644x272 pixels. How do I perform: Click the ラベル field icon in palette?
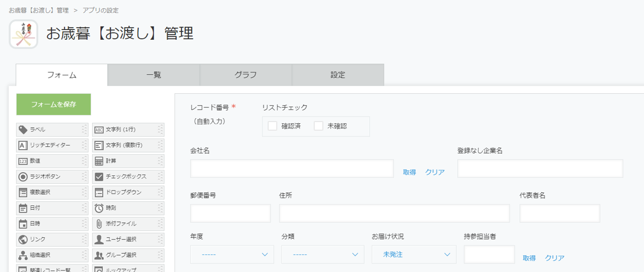23,130
